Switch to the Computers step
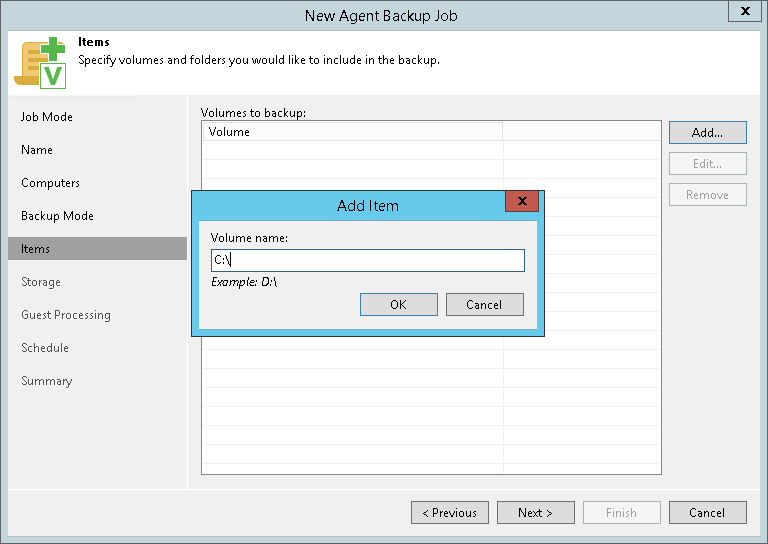The height and width of the screenshot is (544, 768). pos(50,183)
